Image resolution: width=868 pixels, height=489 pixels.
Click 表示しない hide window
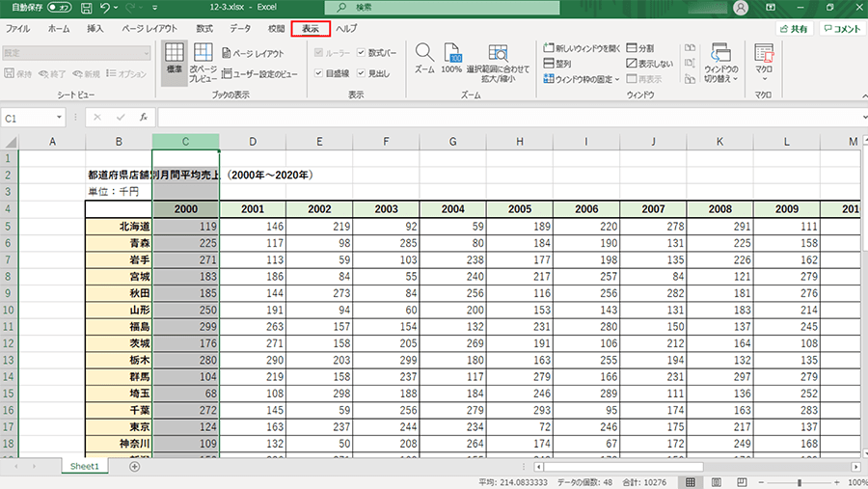coord(650,64)
